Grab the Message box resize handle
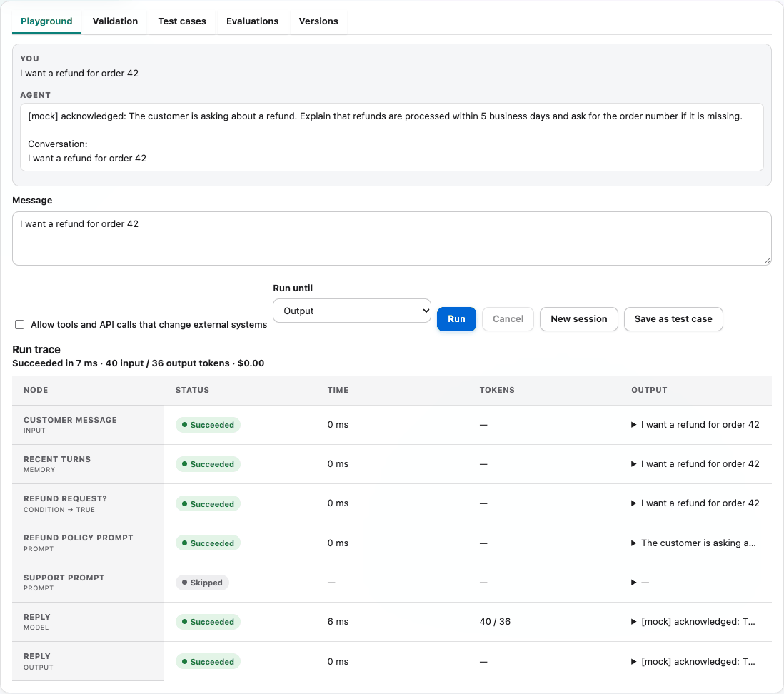784x694 pixels. (767, 261)
